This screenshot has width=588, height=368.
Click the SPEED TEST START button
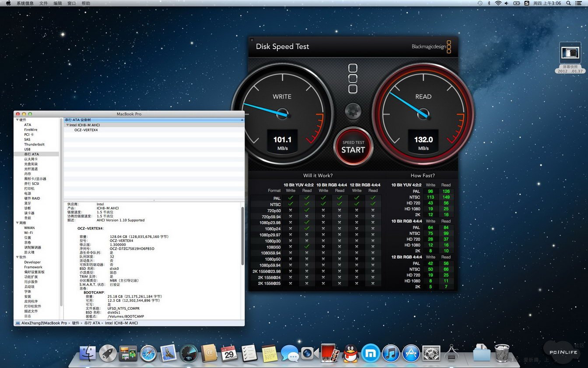[x=353, y=146]
